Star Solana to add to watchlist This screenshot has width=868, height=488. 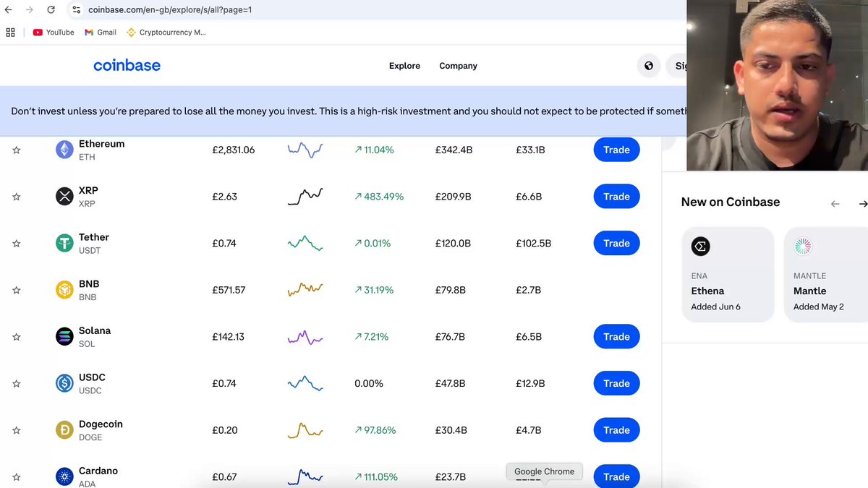[16, 337]
